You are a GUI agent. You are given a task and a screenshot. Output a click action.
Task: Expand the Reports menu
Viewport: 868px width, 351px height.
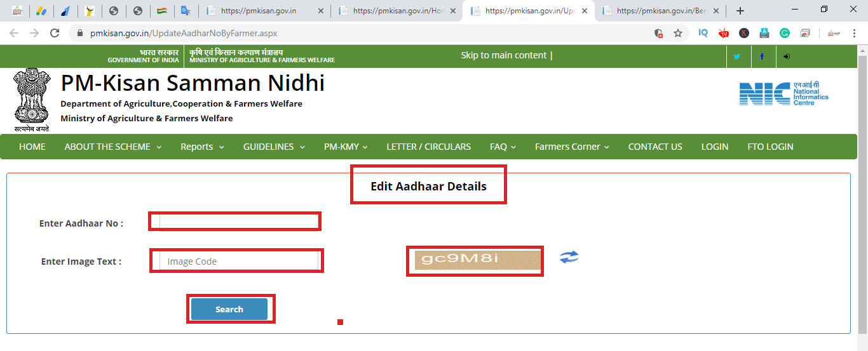coord(202,147)
